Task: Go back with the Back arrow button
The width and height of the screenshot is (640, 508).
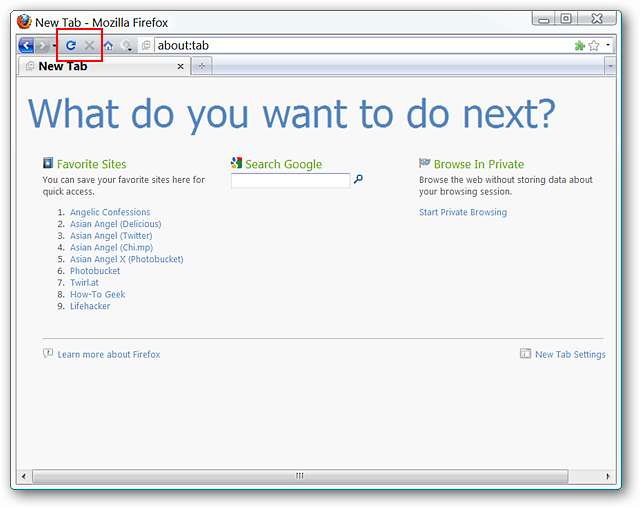Action: [x=26, y=45]
